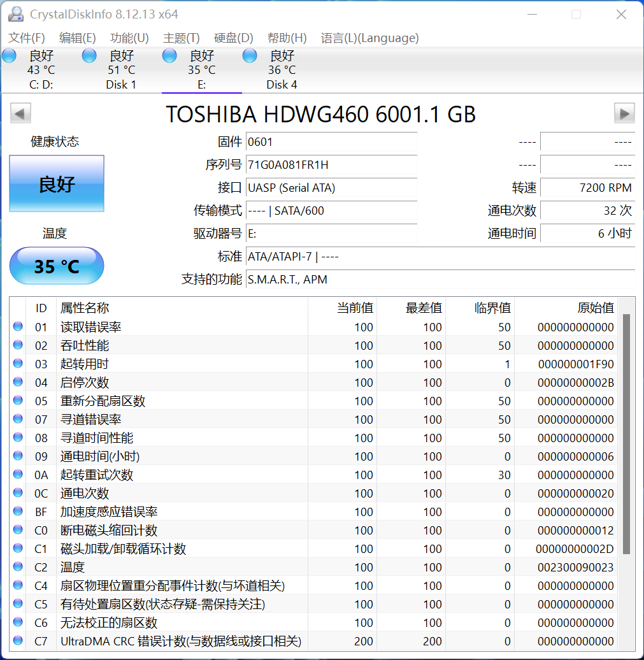Click the status dot for C2 温度
This screenshot has width=644, height=660.
tap(18, 566)
